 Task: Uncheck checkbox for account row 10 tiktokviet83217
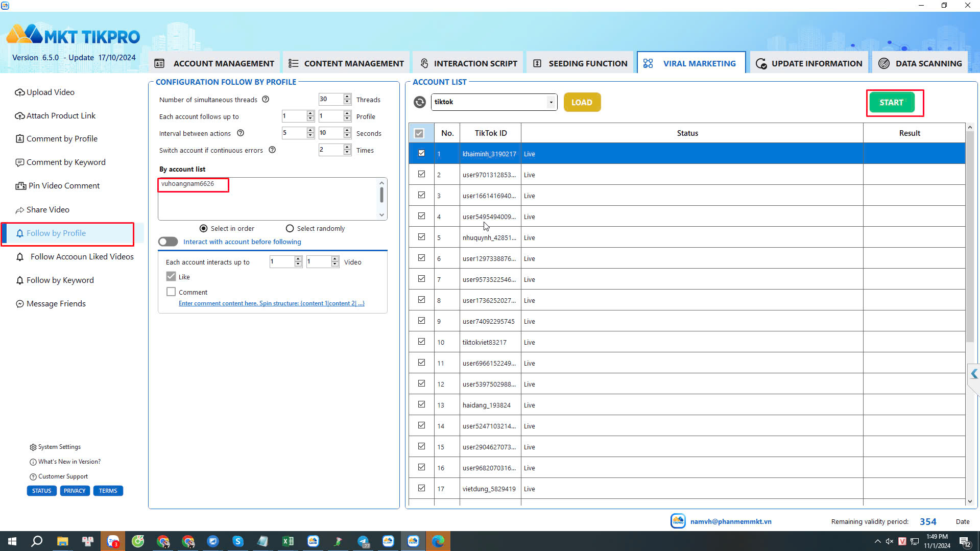[x=421, y=342]
